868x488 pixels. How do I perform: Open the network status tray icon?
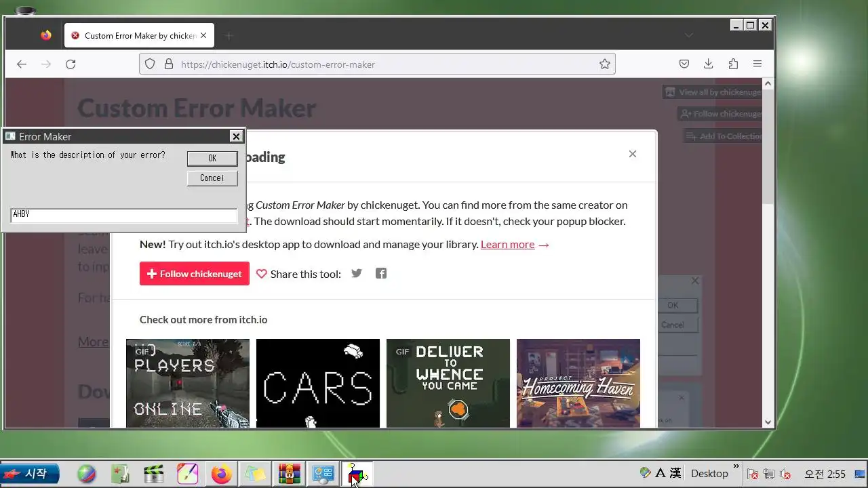769,474
